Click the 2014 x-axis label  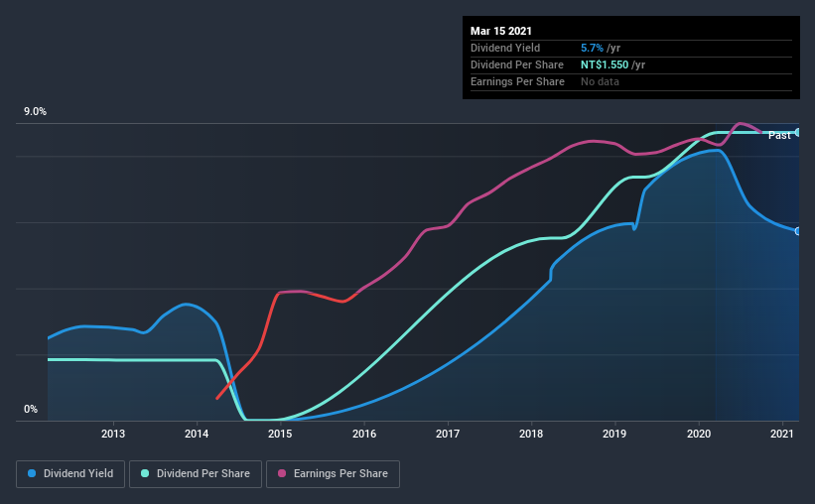[197, 434]
